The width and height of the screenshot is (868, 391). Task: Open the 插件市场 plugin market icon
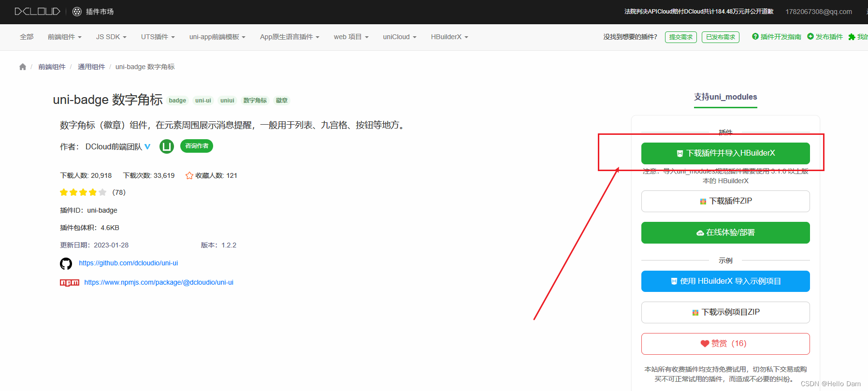[x=77, y=12]
